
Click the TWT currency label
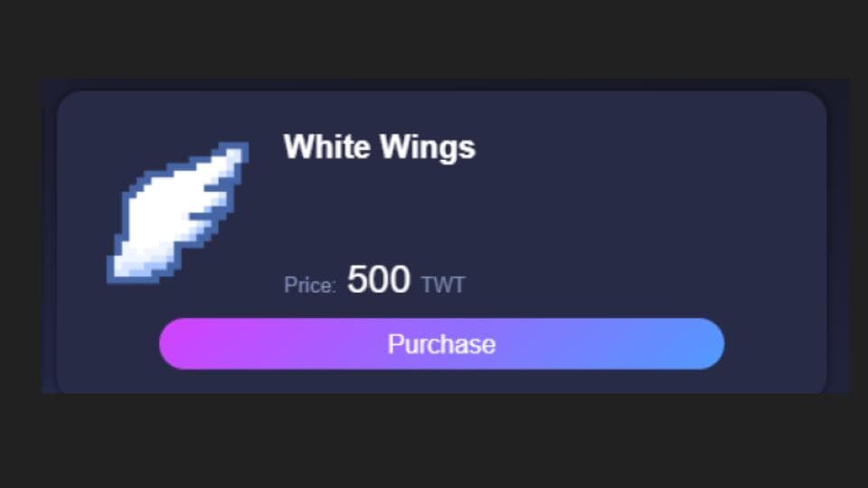pos(443,286)
